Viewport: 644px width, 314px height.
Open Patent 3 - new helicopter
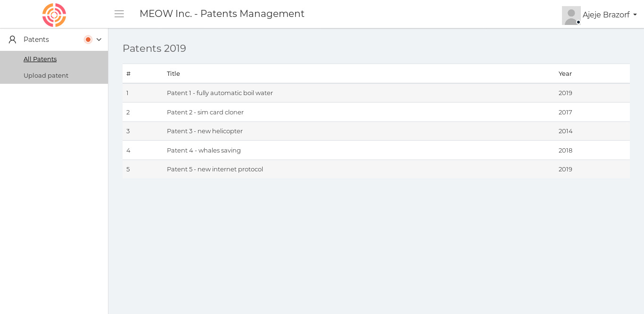click(205, 131)
